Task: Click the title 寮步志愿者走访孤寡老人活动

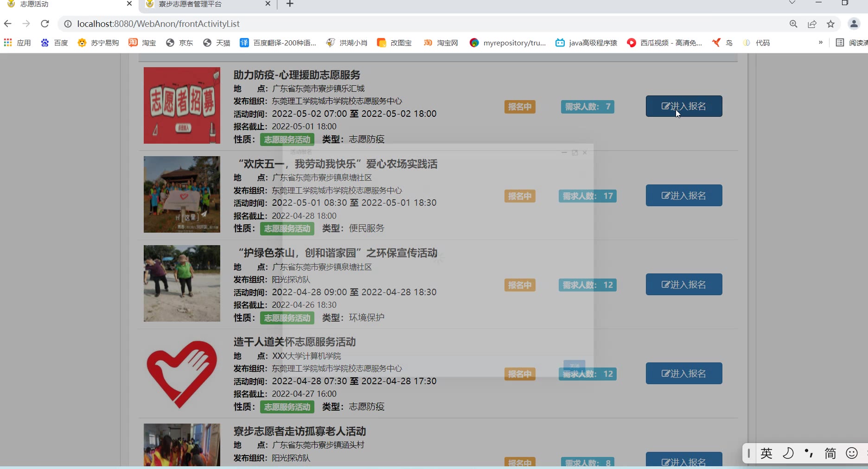Action: (x=300, y=431)
